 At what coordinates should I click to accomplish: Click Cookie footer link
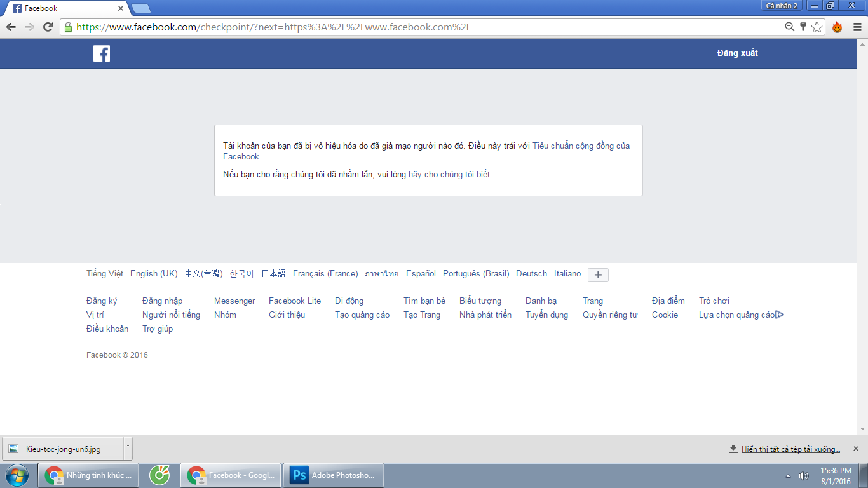(x=665, y=315)
